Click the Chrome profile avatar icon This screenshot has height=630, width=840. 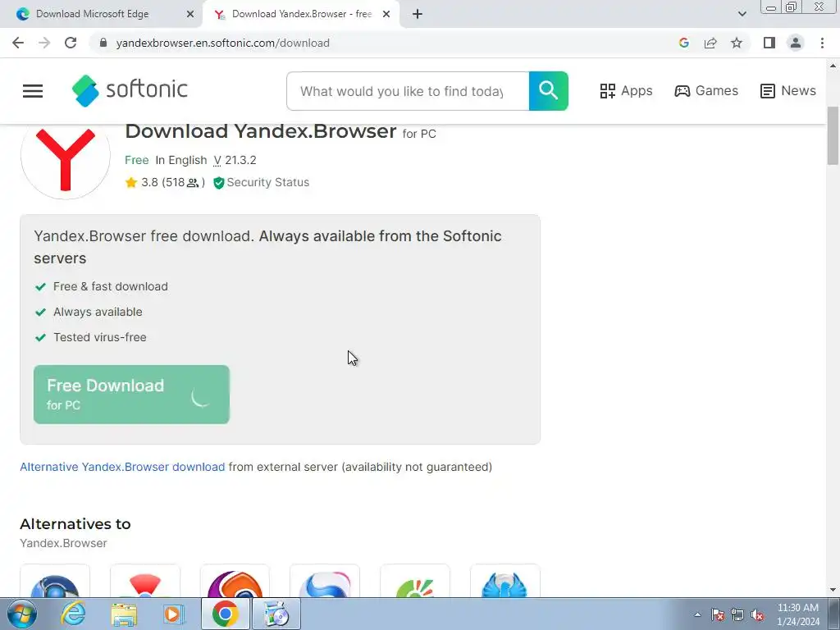tap(796, 43)
